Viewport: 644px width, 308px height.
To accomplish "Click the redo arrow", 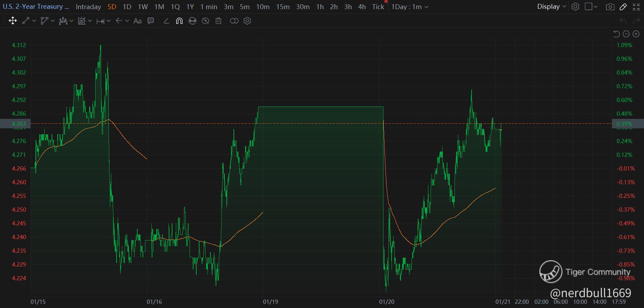I will (636, 21).
